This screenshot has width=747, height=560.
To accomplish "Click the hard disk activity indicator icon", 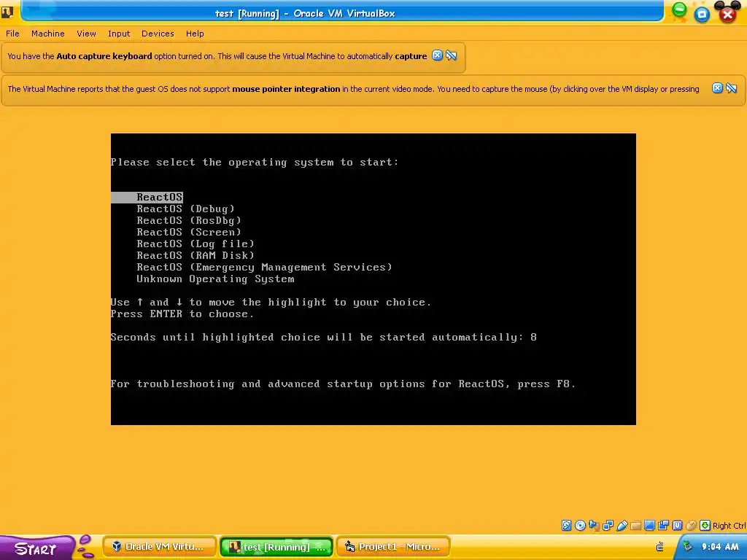I will (566, 525).
